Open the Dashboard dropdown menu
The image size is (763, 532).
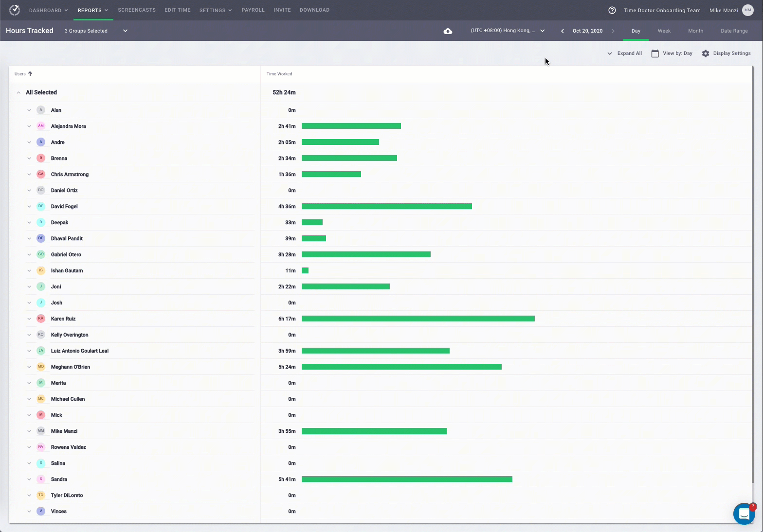48,10
